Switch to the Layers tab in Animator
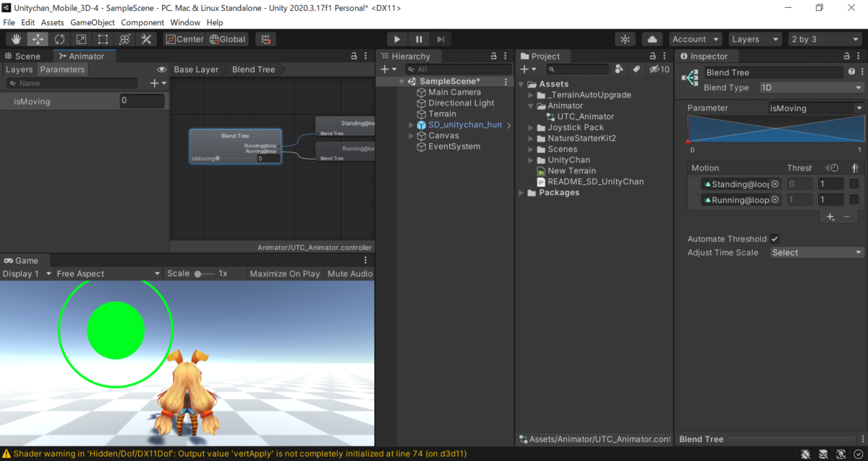 tap(20, 69)
